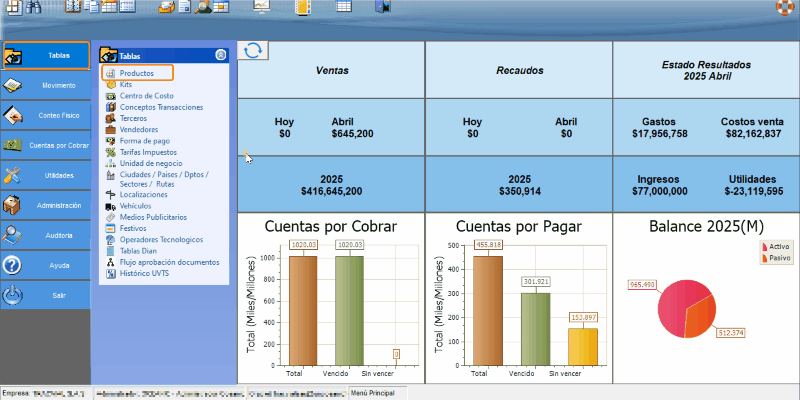The image size is (800, 400).
Task: Open the Movimiento module
Action: [x=45, y=86]
